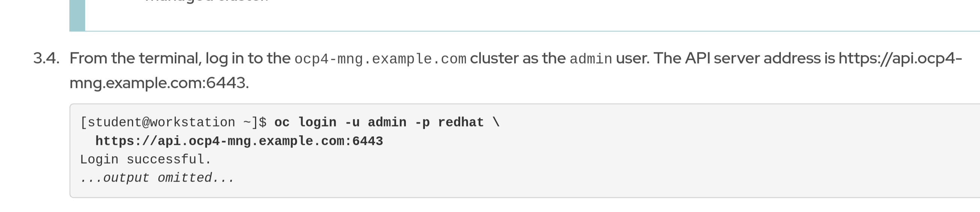980x212 pixels.
Task: Click the trailing backslash in the command
Action: coord(496,123)
